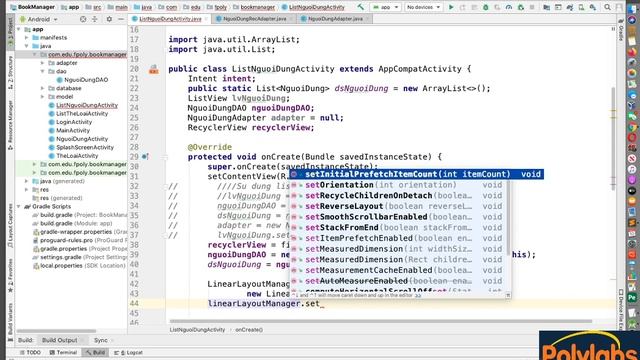The image size is (640, 360).
Task: Collapse the dao package
Action: coord(42,71)
